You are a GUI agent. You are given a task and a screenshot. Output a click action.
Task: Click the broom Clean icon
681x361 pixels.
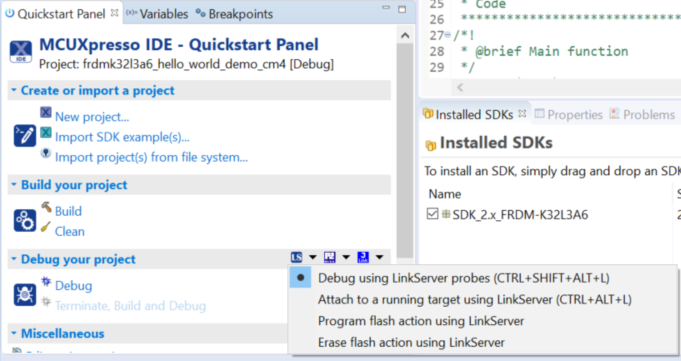click(46, 227)
